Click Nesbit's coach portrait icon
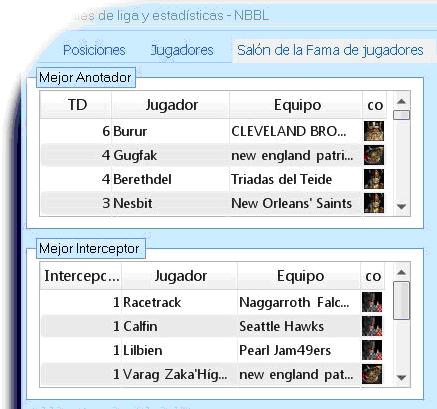Image resolution: width=437 pixels, height=409 pixels. tap(374, 203)
